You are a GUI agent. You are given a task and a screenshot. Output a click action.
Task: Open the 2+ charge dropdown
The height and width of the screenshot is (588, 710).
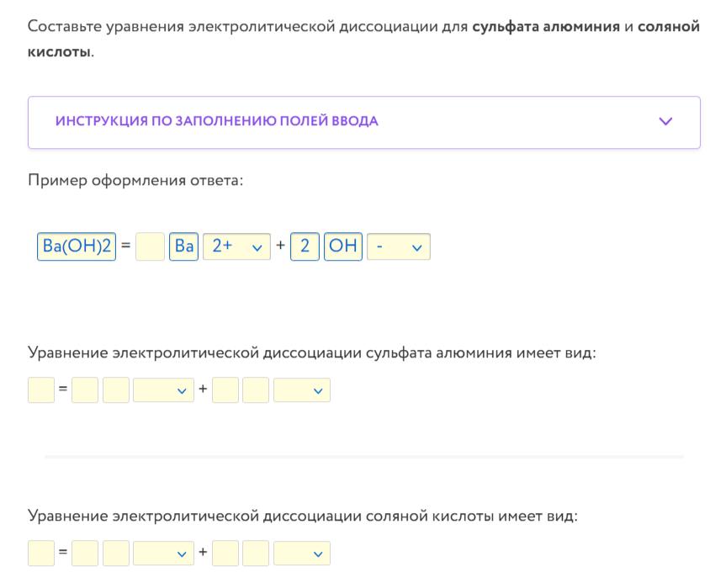coord(237,246)
